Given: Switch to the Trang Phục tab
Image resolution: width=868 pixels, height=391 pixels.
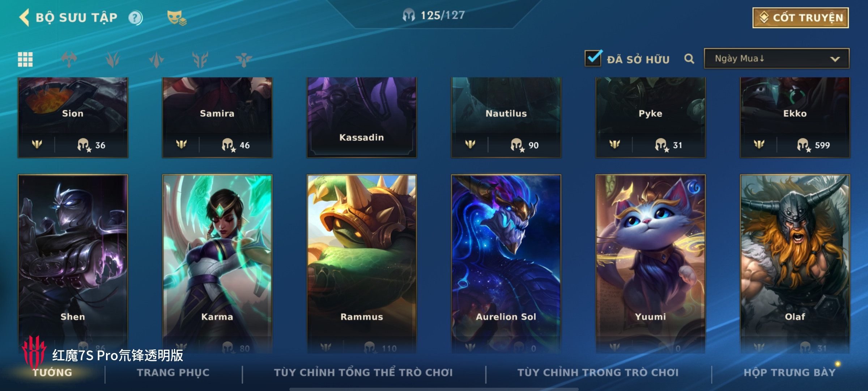Looking at the screenshot, I should click(x=173, y=373).
